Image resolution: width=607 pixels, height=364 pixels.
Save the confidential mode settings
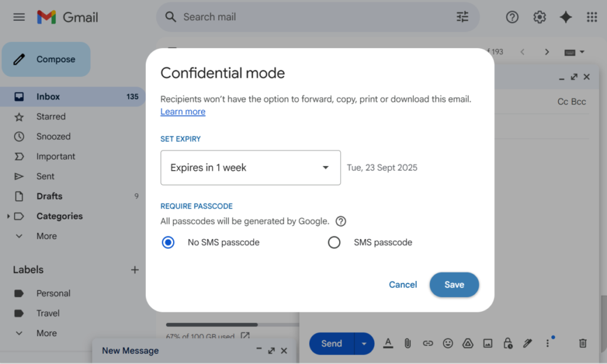[x=454, y=285]
